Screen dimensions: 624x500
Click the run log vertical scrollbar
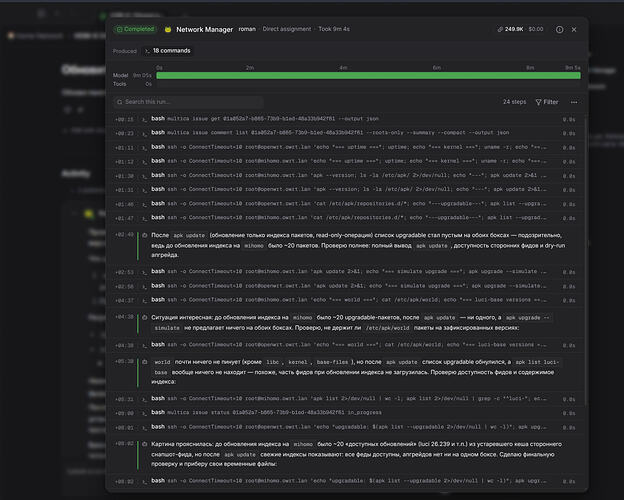(586, 261)
